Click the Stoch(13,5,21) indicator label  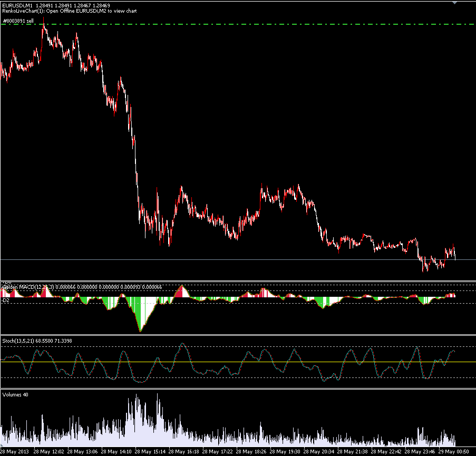[37, 341]
